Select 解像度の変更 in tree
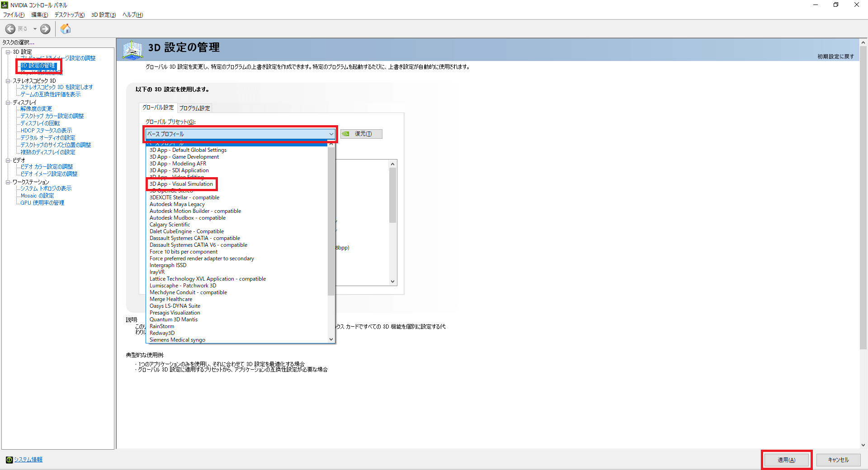 36,109
